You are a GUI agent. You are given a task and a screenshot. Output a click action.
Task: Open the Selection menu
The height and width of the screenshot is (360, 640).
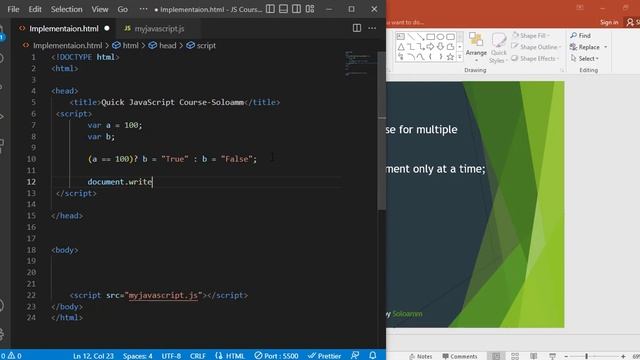coord(67,9)
